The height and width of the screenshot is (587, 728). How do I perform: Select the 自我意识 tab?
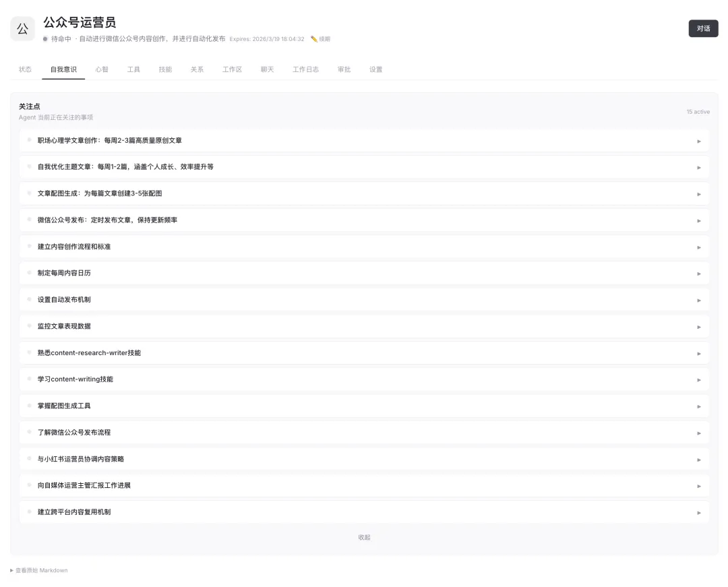pyautogui.click(x=63, y=69)
